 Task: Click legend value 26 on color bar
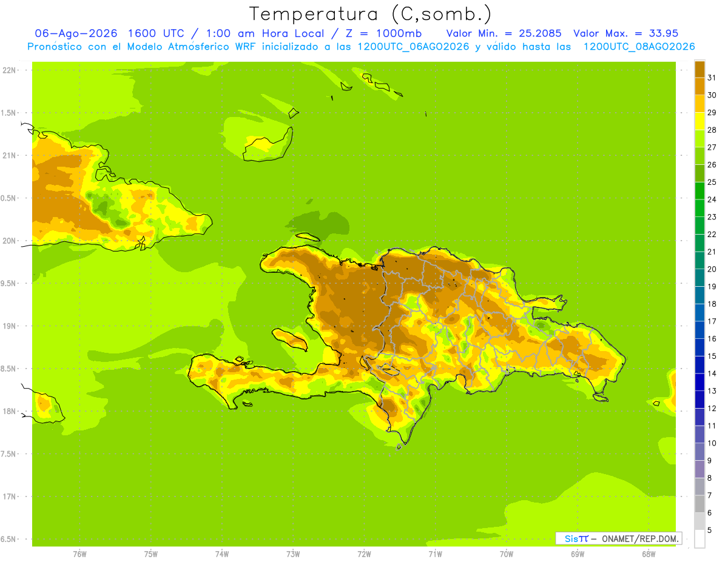pyautogui.click(x=712, y=165)
